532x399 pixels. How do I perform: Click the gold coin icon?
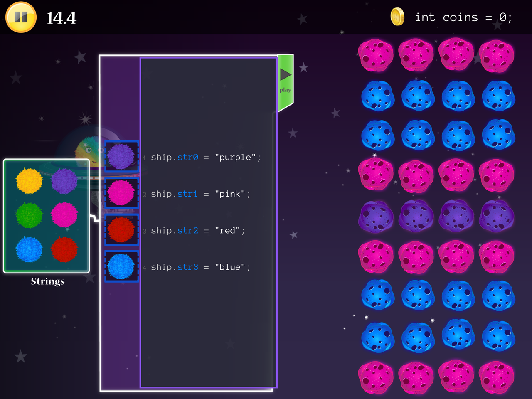tap(397, 17)
